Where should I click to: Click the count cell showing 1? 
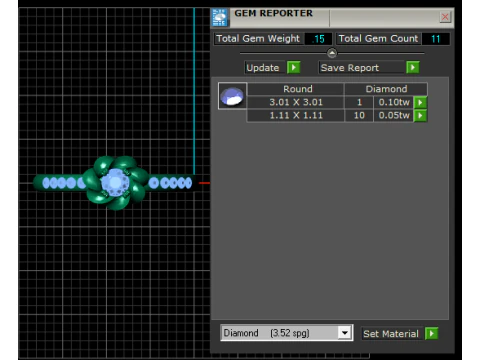pyautogui.click(x=359, y=102)
